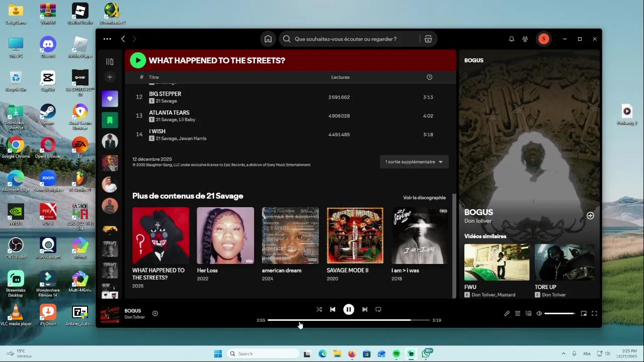Skip to the previous track
Screen dimensions: 644x362
333,309
